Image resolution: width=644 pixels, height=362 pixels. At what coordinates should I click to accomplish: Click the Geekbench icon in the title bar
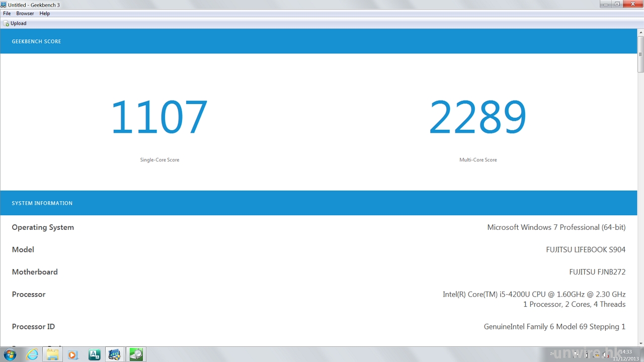pos(4,5)
